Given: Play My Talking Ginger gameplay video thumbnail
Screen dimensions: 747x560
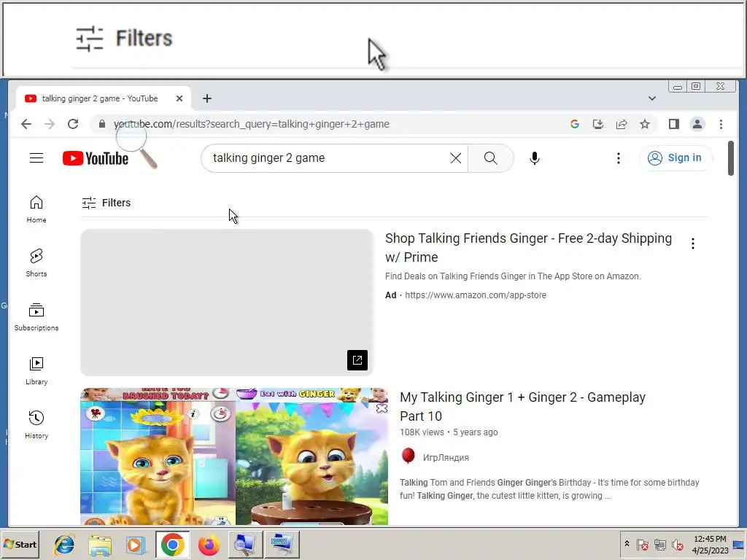Looking at the screenshot, I should click(x=234, y=456).
